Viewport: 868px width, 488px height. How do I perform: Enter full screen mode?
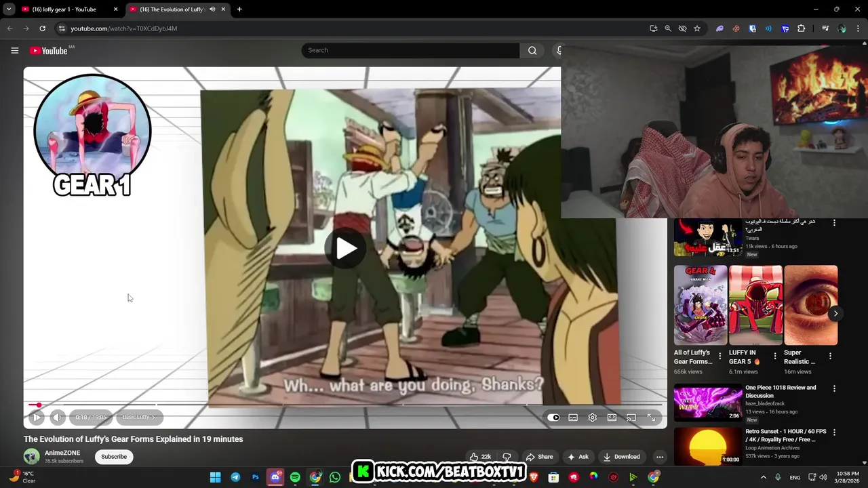tap(651, 418)
